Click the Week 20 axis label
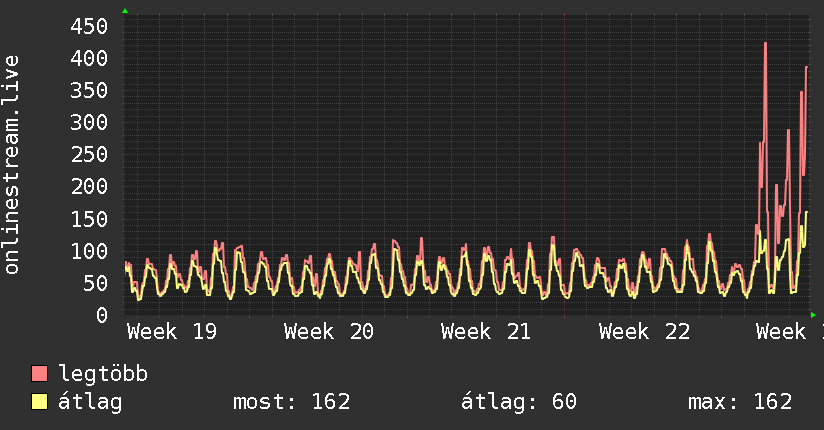Viewport: 824px width, 430px height. tap(329, 332)
